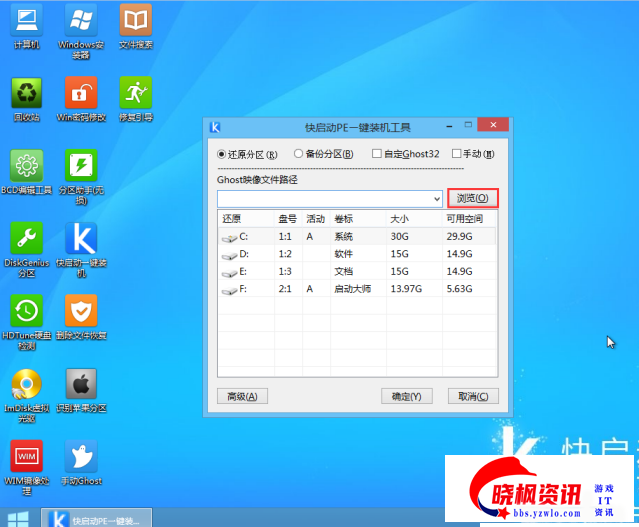639x527 pixels.
Task: Launch HDTune硬盘检测 desktop icon
Action: pos(27,310)
